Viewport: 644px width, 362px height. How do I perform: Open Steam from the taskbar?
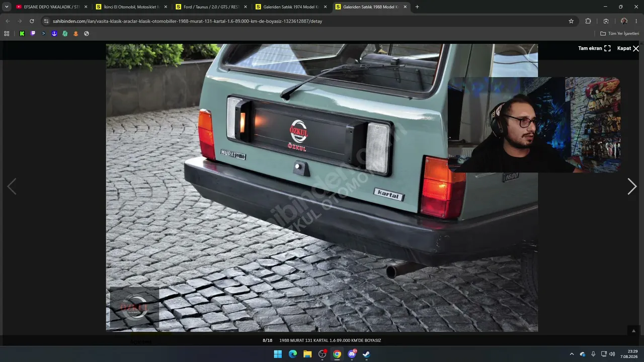[x=366, y=354]
